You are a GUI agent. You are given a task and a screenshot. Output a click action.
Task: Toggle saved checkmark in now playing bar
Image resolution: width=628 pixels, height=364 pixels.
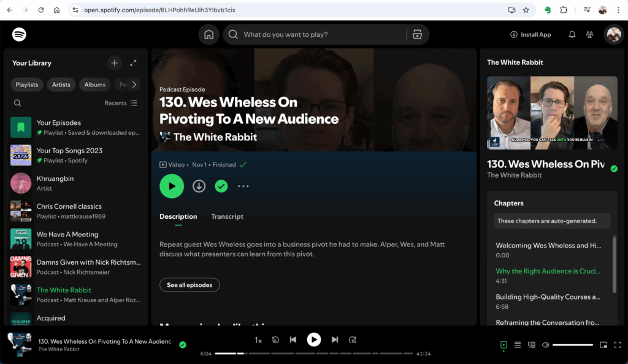pyautogui.click(x=182, y=345)
